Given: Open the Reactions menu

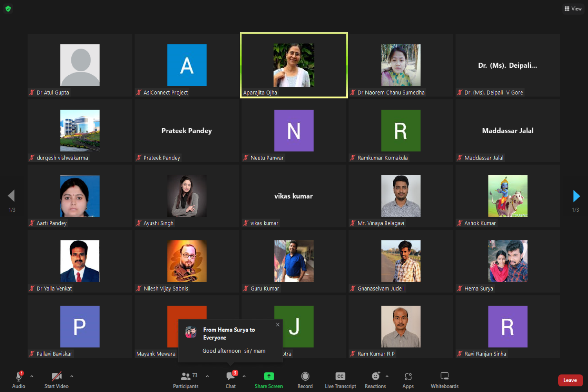Looking at the screenshot, I should coord(375,380).
